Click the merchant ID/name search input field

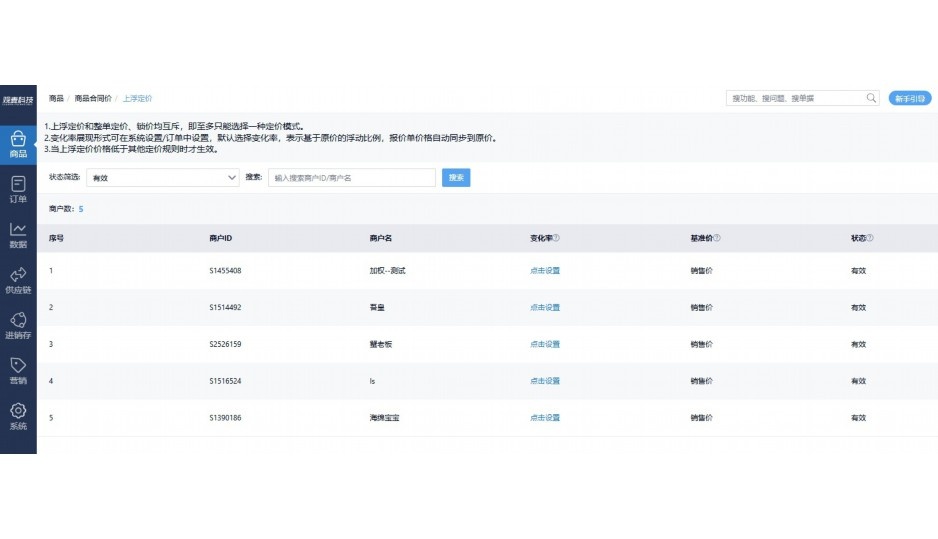pyautogui.click(x=351, y=177)
